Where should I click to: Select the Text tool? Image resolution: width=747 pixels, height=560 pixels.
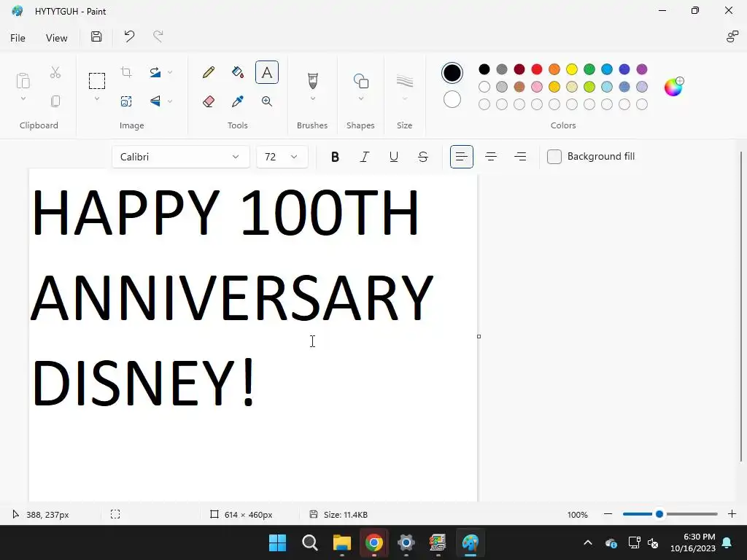click(267, 72)
